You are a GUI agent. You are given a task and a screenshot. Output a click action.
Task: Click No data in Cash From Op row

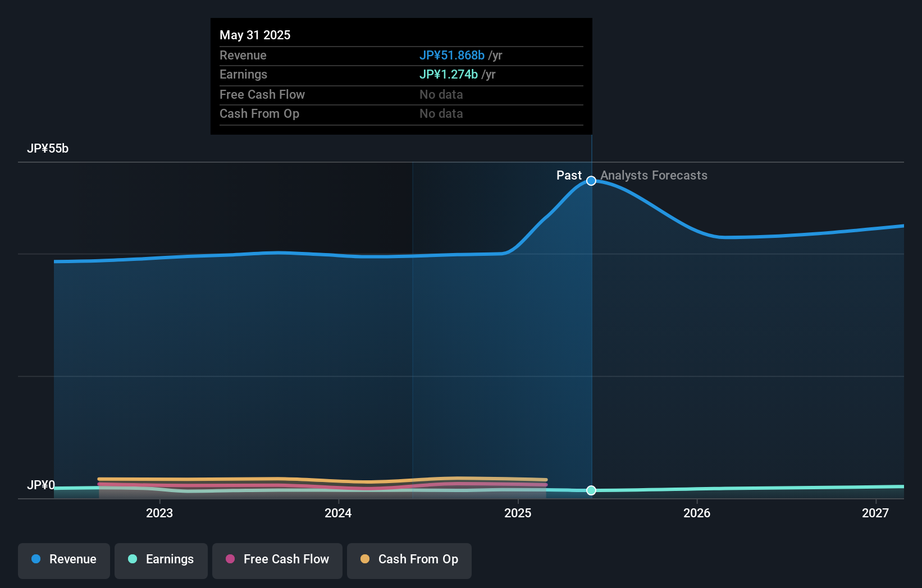click(x=441, y=113)
